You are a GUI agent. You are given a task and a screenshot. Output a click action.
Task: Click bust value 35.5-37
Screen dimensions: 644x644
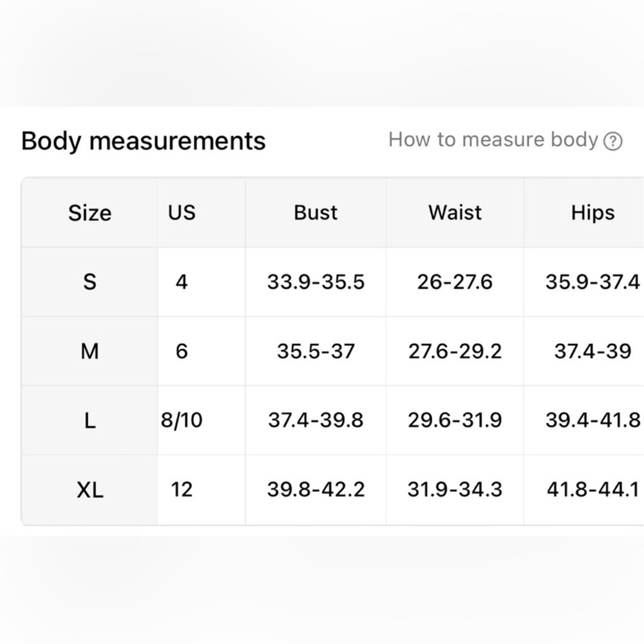(316, 351)
